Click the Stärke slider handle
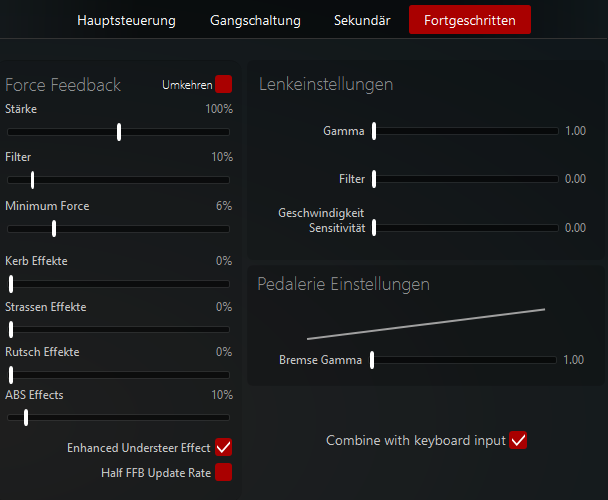 (119, 131)
